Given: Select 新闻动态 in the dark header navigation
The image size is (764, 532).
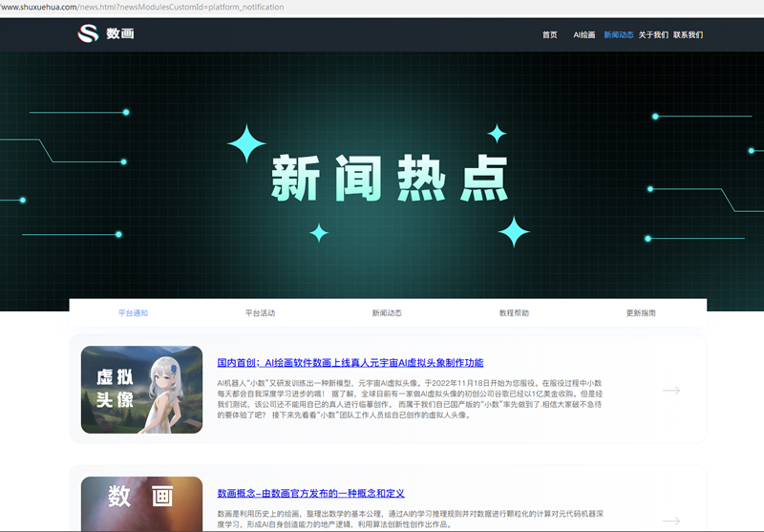Looking at the screenshot, I should (618, 34).
